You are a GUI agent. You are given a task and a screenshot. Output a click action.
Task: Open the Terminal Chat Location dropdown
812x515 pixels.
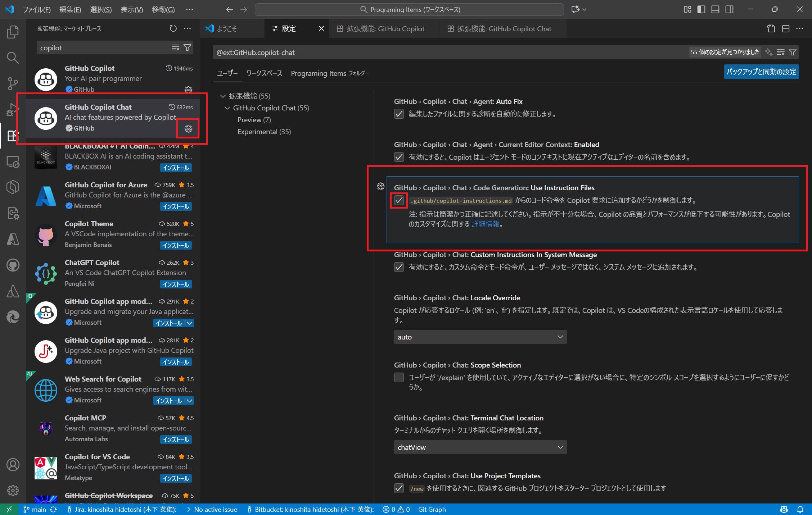click(480, 447)
